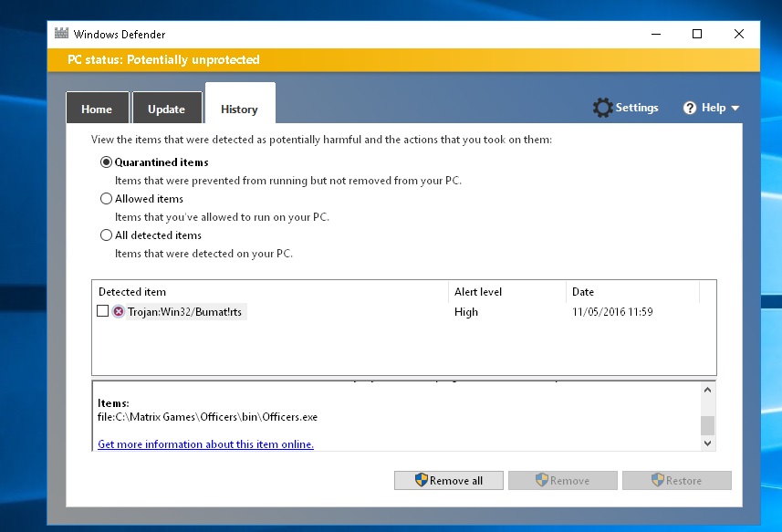Open the History tab
This screenshot has height=532, width=782.
click(x=240, y=104)
